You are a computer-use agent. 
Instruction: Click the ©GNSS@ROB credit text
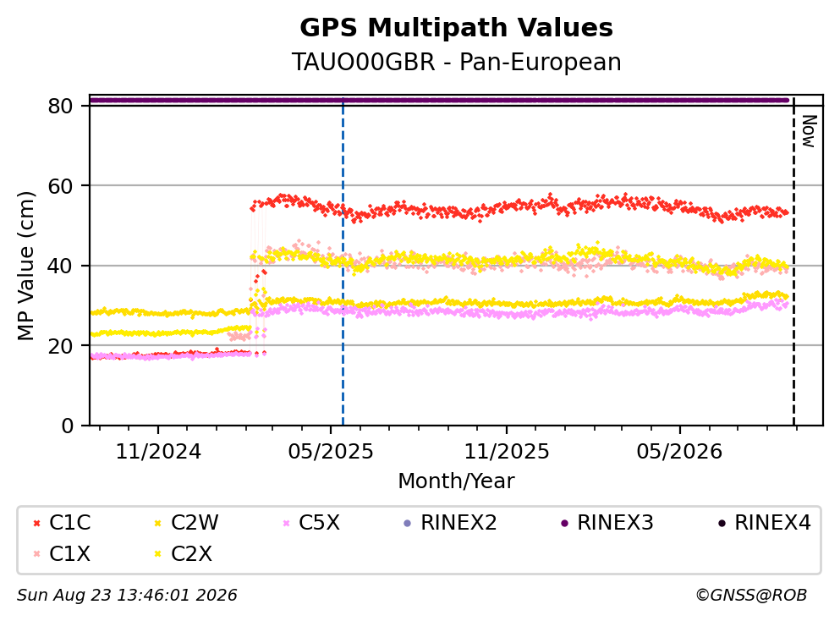[751, 596]
